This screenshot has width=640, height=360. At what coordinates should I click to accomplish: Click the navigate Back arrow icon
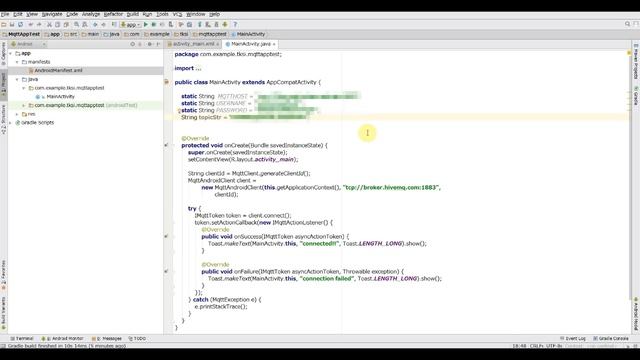[95, 24]
